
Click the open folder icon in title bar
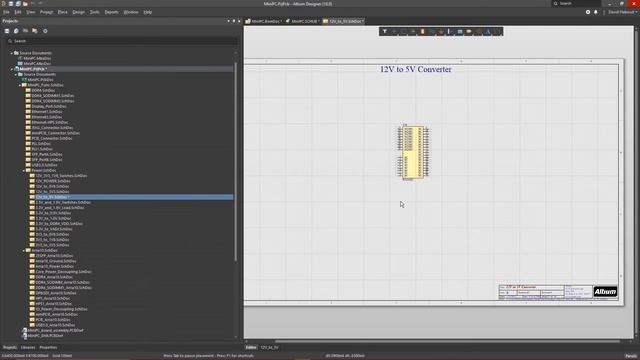tap(25, 3)
